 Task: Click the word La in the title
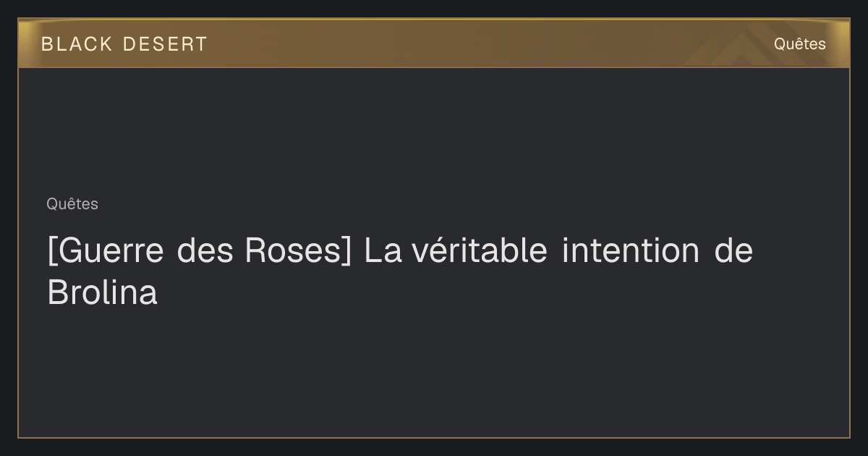(383, 251)
